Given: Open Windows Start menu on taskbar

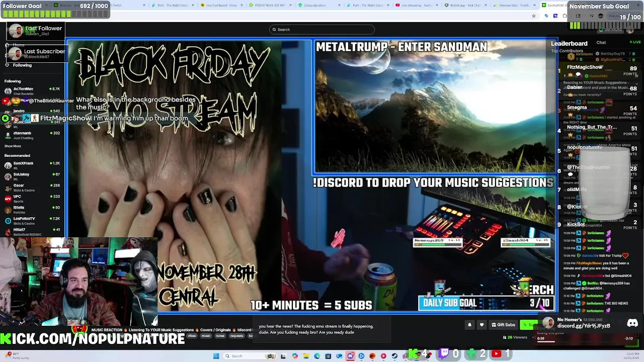Looking at the screenshot, I should pyautogui.click(x=216, y=356).
